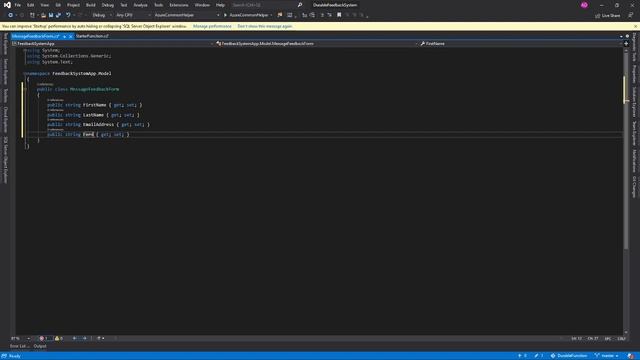Image resolution: width=640 pixels, height=360 pixels.
Task: Open the master branch dropdown in status bar
Action: pyautogui.click(x=606, y=356)
